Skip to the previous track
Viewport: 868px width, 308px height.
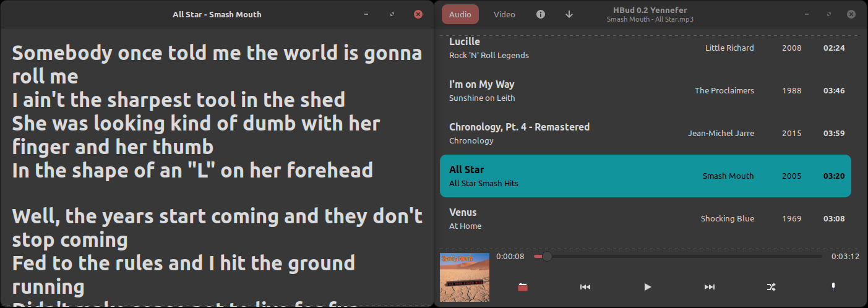585,287
